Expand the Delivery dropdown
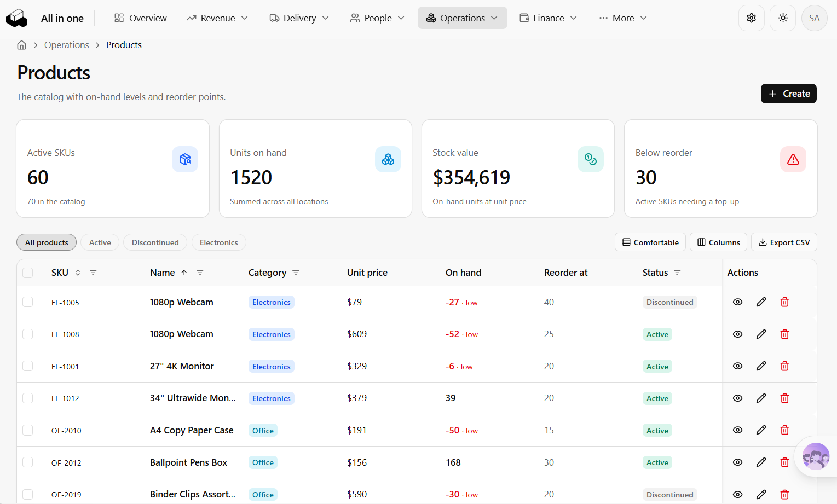The image size is (837, 504). point(299,18)
